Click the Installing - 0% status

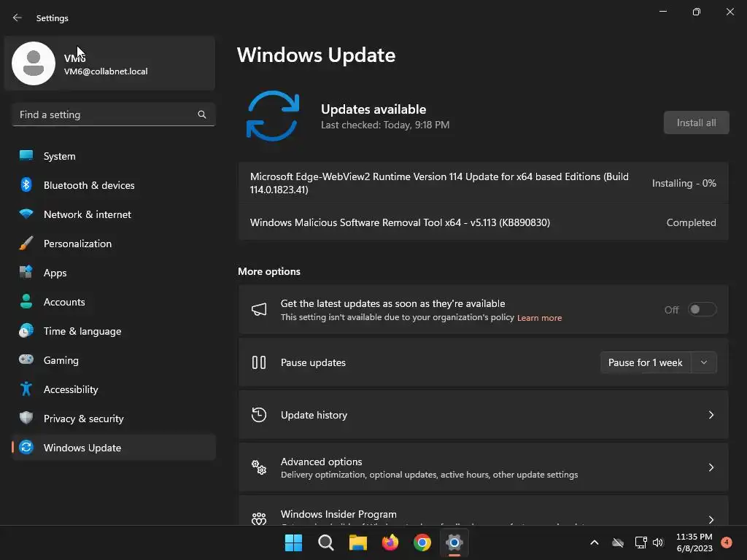pos(684,183)
